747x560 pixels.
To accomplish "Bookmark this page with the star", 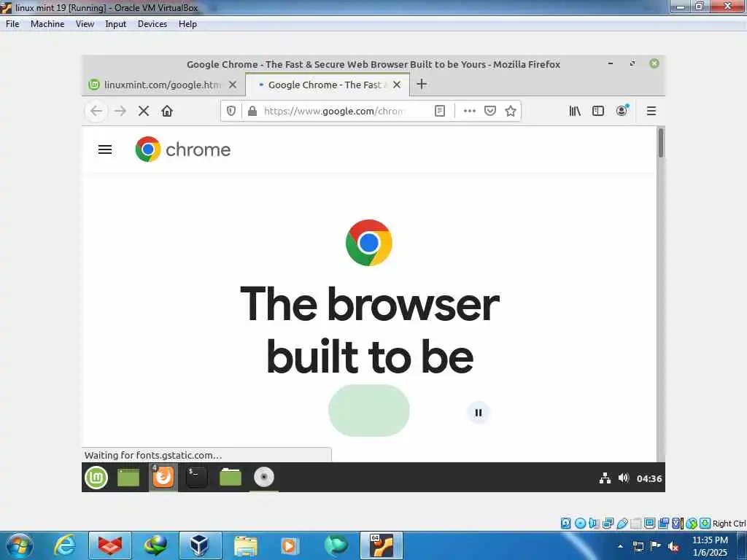I will (511, 111).
